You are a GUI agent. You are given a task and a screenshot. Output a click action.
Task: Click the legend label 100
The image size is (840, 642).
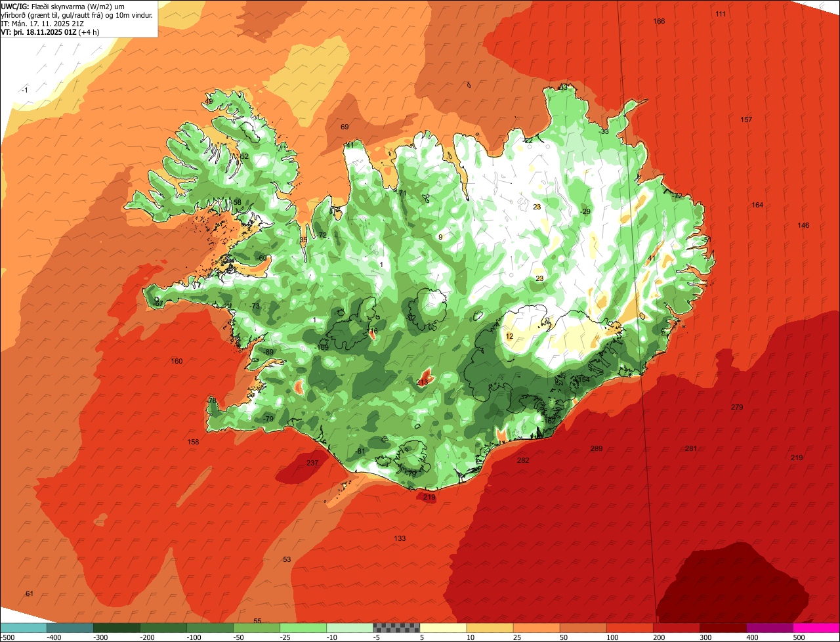tap(613, 637)
